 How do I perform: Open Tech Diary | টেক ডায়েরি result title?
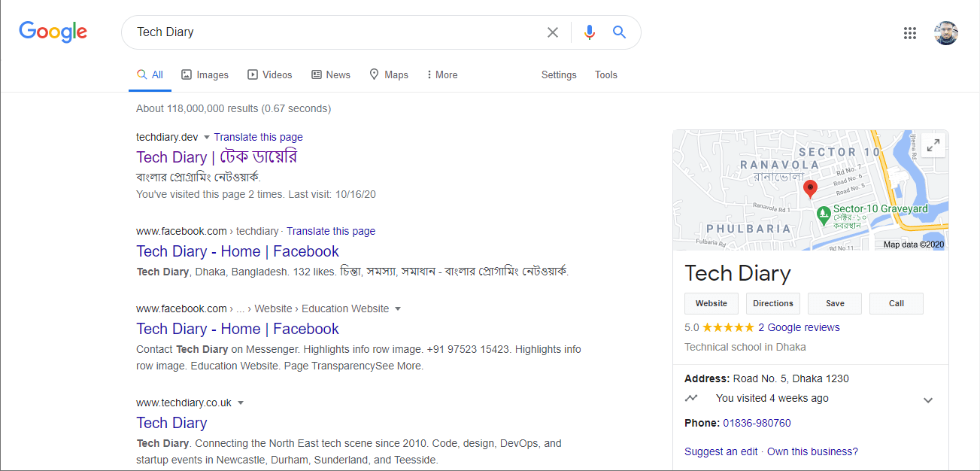coord(217,156)
